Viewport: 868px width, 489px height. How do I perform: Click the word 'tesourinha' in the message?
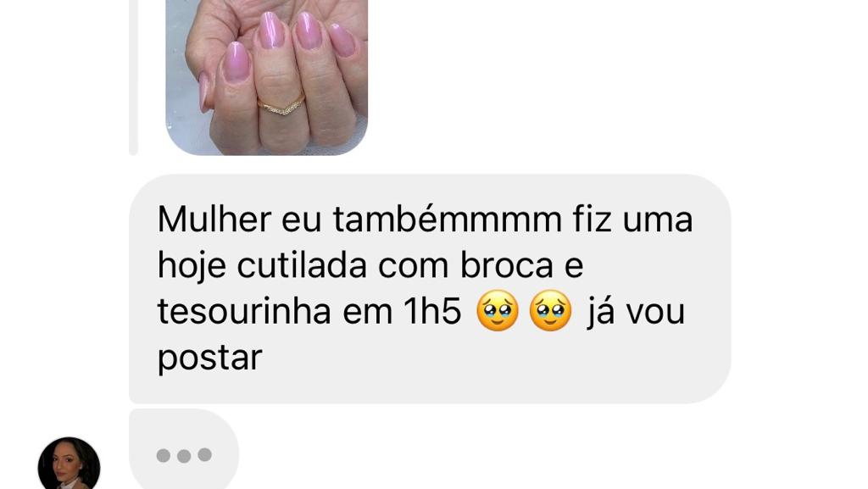pos(244,311)
